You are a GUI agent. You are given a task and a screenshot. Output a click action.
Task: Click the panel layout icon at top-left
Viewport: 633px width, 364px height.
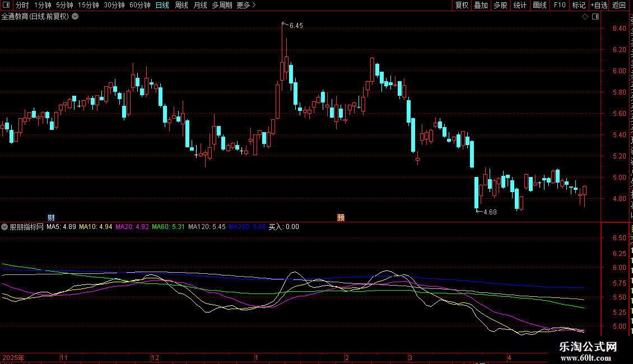(6, 5)
